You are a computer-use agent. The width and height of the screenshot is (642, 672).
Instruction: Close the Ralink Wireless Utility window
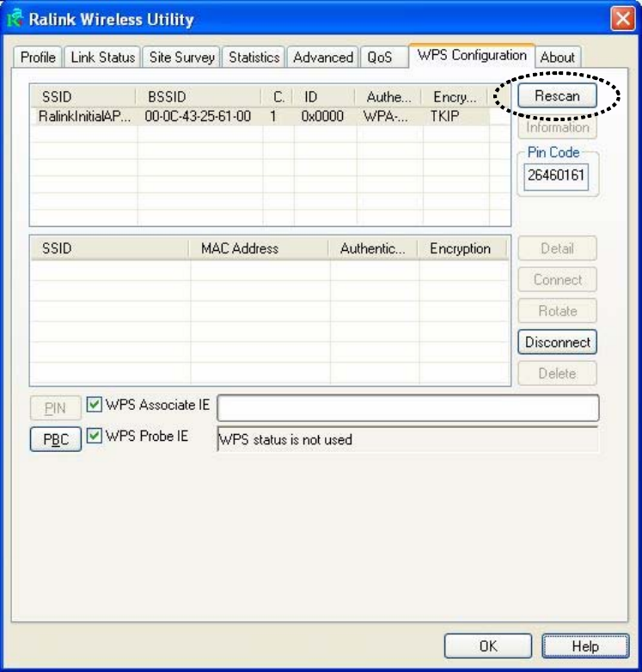(622, 19)
